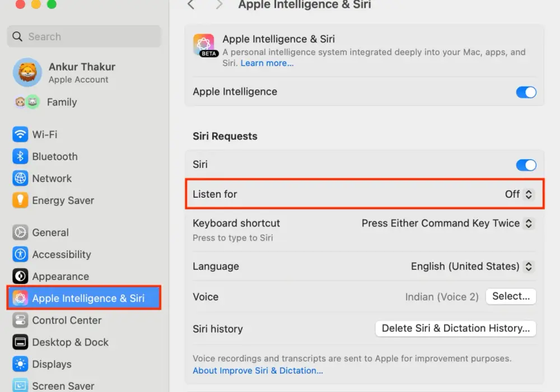The width and height of the screenshot is (560, 392).
Task: Click the Desktop & Dock icon
Action: (20, 342)
